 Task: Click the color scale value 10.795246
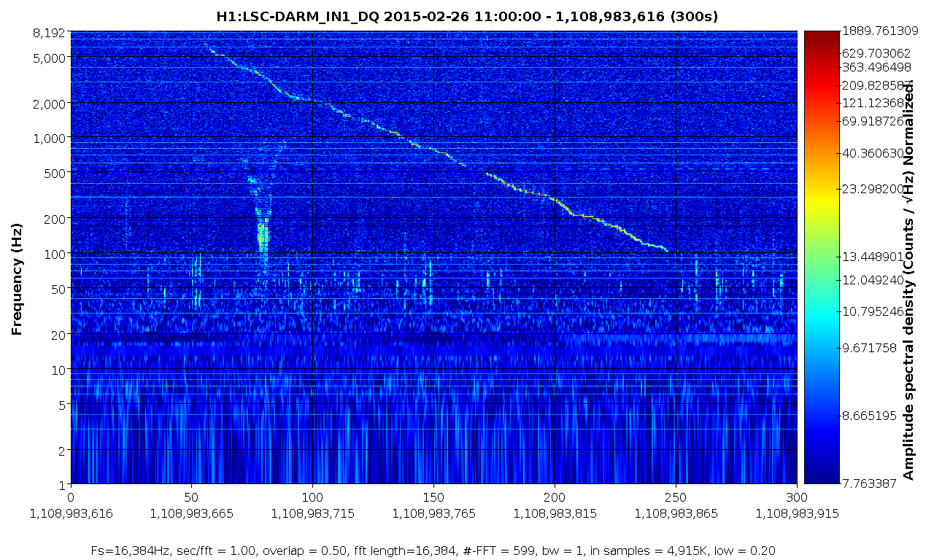tap(872, 311)
